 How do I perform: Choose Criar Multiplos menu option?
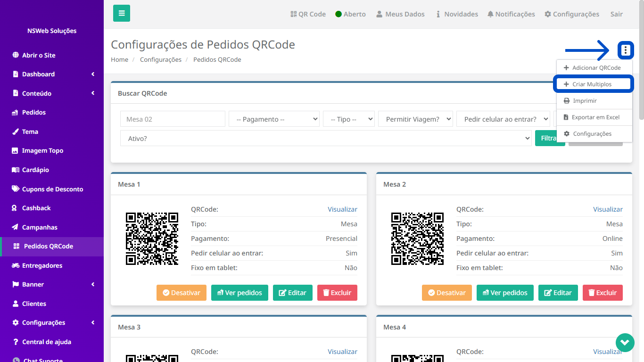(x=594, y=84)
